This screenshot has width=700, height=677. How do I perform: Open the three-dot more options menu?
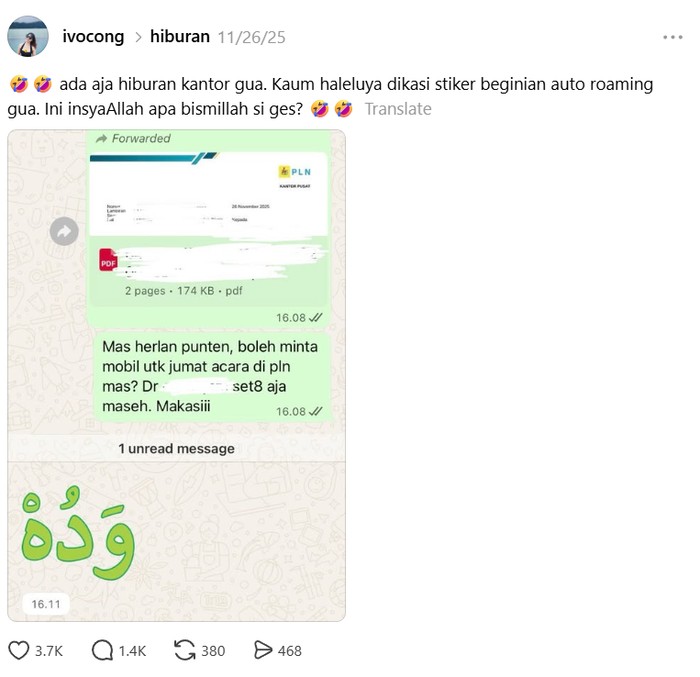673,37
